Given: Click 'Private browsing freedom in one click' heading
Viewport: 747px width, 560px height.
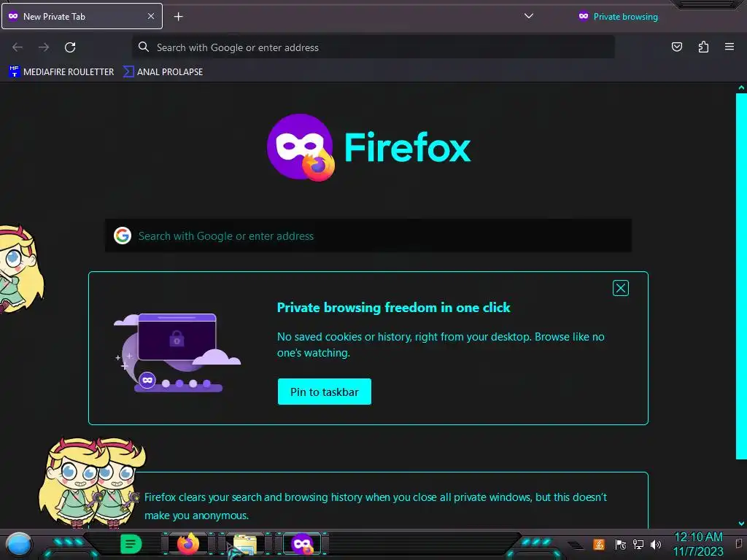Looking at the screenshot, I should (393, 308).
